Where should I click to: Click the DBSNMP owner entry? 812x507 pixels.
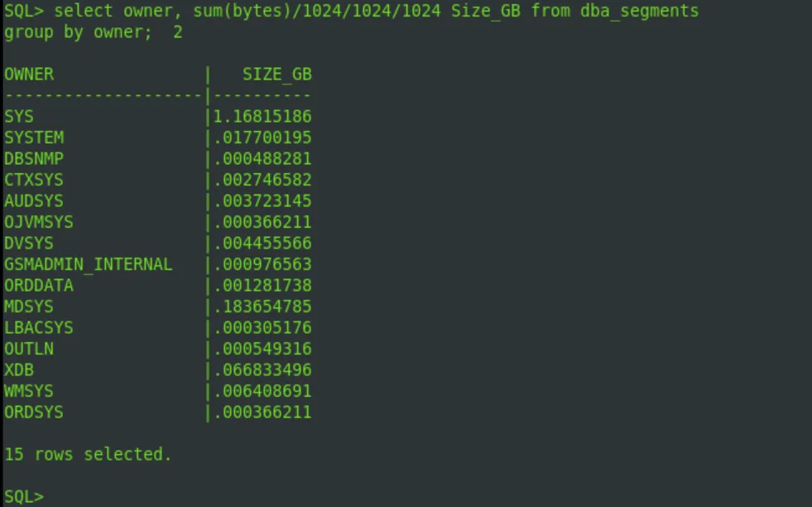34,158
